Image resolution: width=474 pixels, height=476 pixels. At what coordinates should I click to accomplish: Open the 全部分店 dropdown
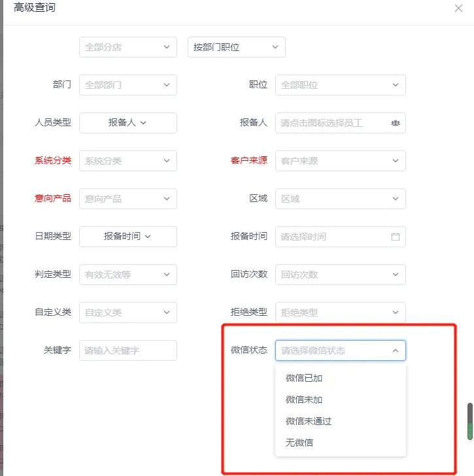[x=127, y=47]
